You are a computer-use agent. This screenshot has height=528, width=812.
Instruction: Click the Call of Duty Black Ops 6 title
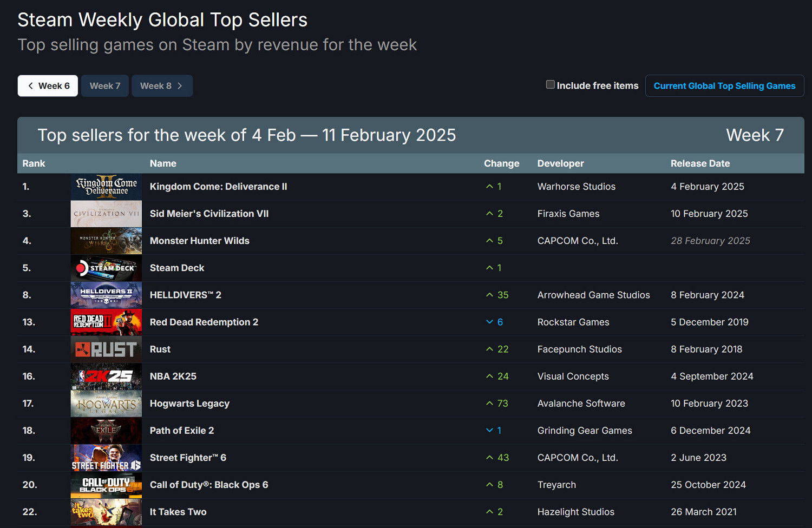click(208, 485)
